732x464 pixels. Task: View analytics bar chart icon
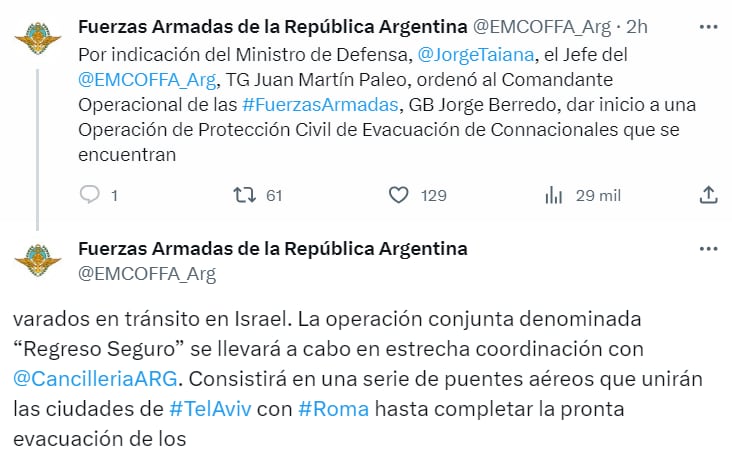click(x=553, y=195)
